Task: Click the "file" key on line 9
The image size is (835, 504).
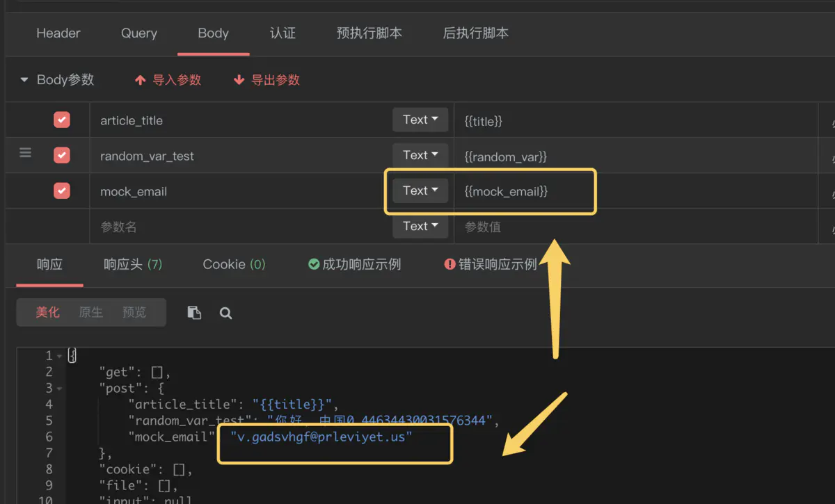Action: tap(120, 485)
